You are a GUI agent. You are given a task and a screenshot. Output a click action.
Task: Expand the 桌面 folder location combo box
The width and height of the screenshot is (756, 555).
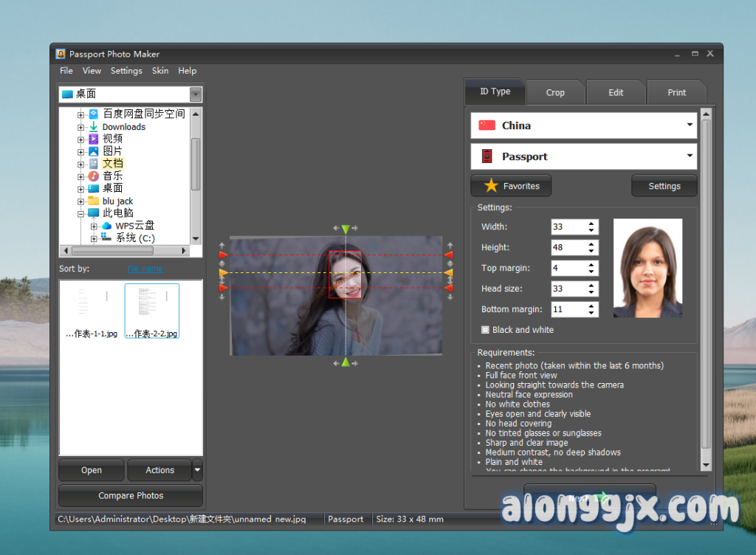pos(196,94)
